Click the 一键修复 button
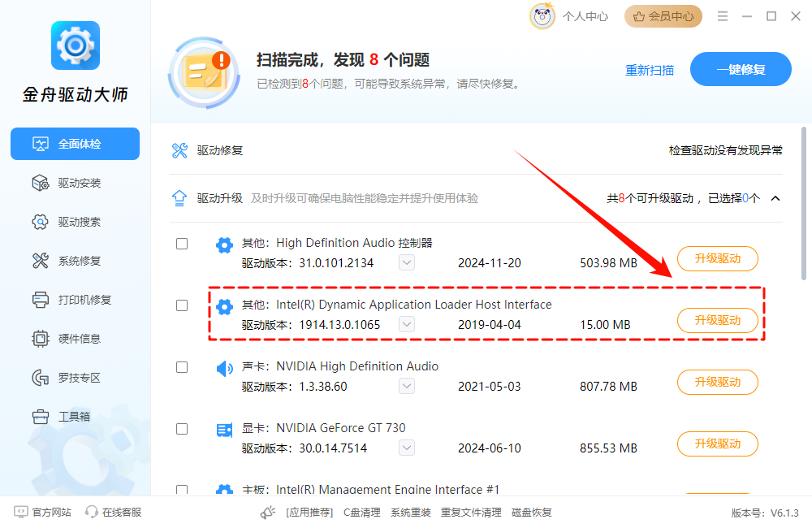The width and height of the screenshot is (812, 528). (x=741, y=69)
